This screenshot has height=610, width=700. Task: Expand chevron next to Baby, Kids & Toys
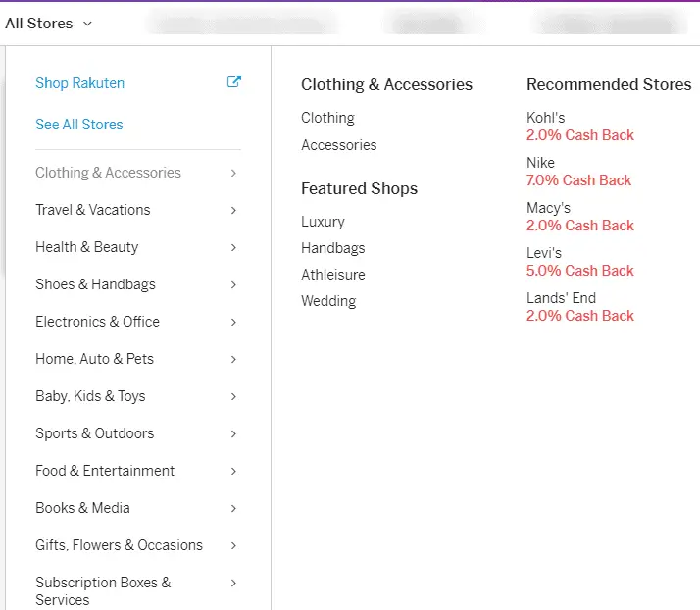point(233,396)
